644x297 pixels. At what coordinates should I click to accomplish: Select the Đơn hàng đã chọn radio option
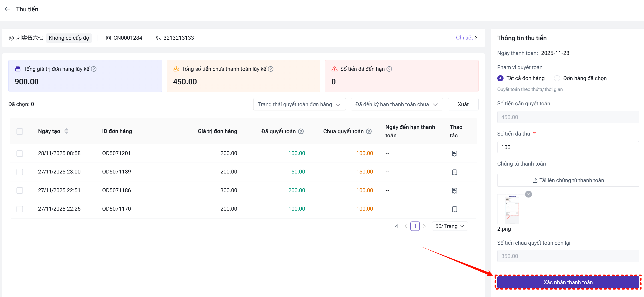pos(557,78)
